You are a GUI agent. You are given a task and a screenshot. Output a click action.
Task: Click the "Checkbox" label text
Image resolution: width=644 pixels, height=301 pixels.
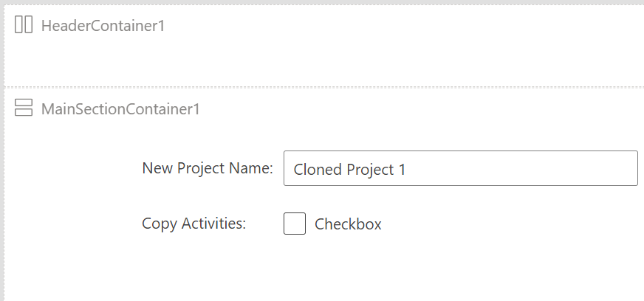348,224
